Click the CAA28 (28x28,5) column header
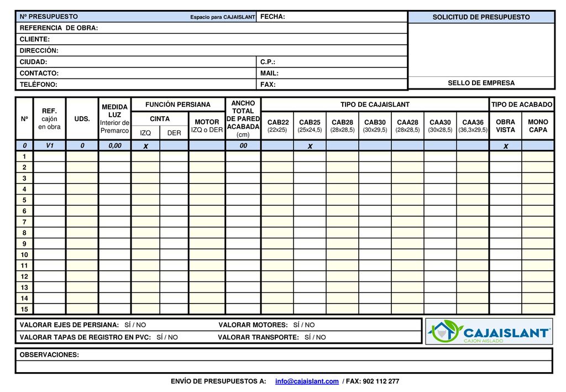 (407, 126)
